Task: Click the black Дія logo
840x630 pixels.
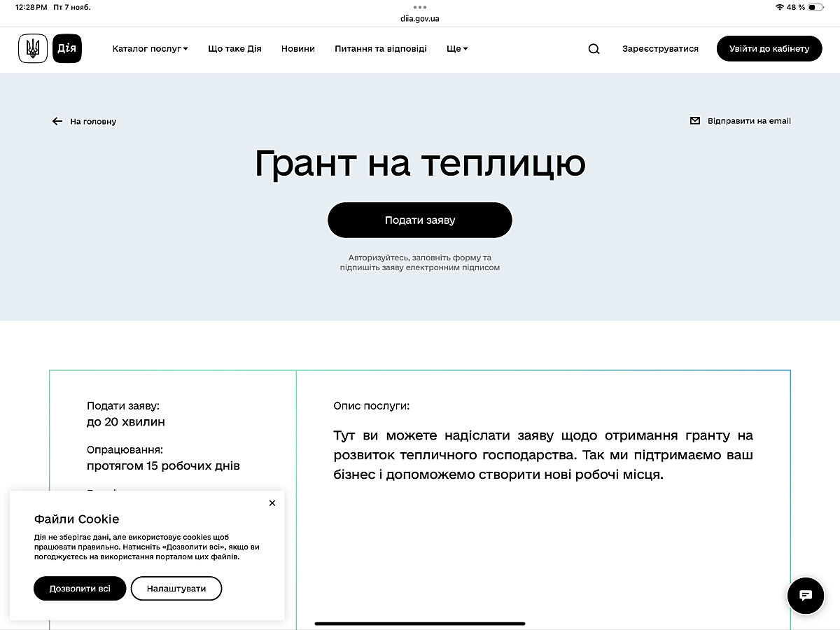Action: point(67,49)
